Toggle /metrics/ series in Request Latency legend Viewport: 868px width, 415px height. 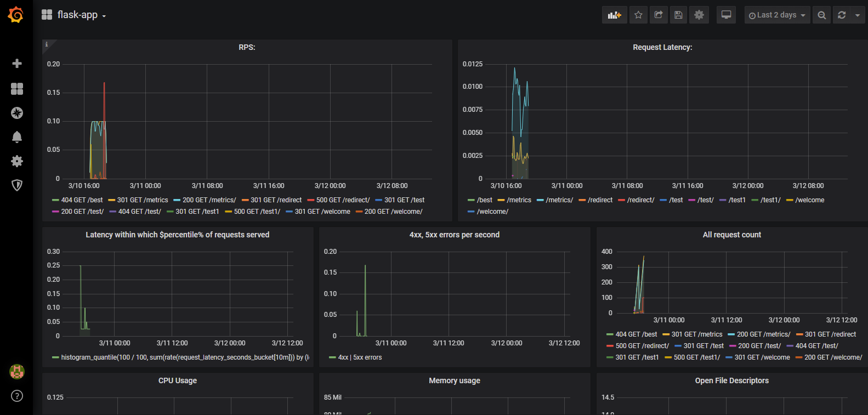point(559,200)
